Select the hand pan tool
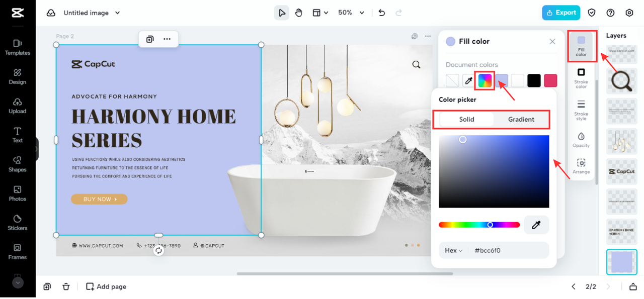Screen dimensions: 644x299 point(299,13)
